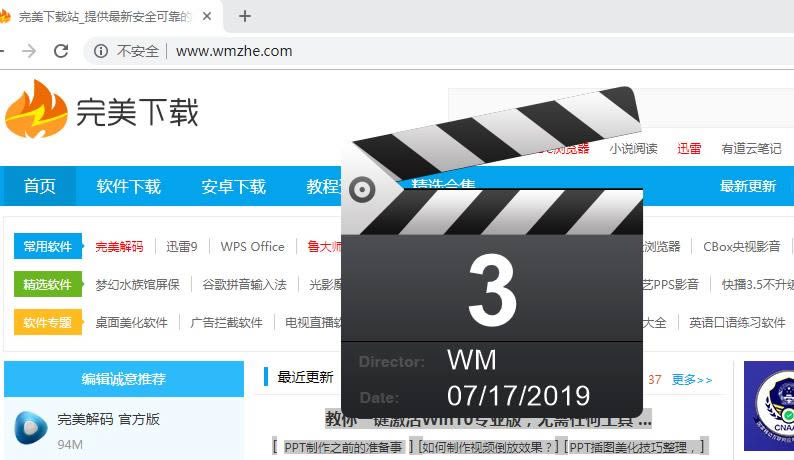Viewport: 794px width, 460px height.
Task: Open the 谷歌拼音输入法 link
Action: [x=245, y=284]
